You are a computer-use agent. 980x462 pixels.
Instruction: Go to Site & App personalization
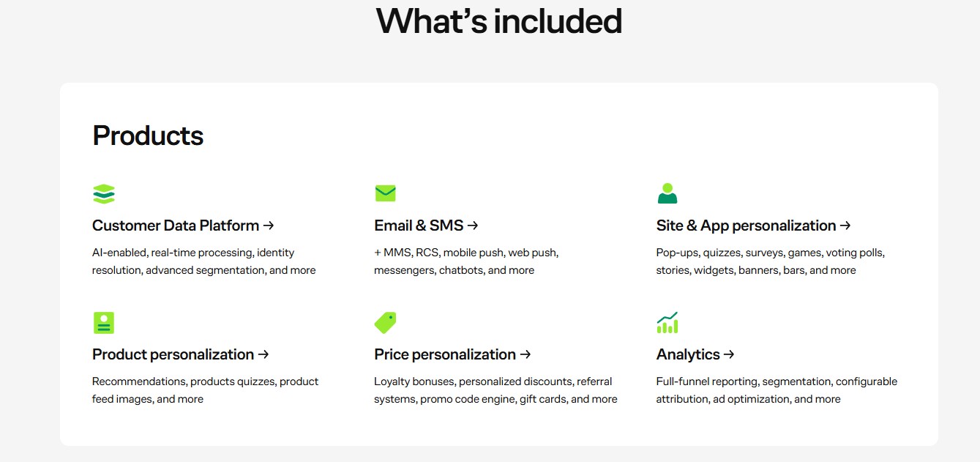pyautogui.click(x=746, y=226)
